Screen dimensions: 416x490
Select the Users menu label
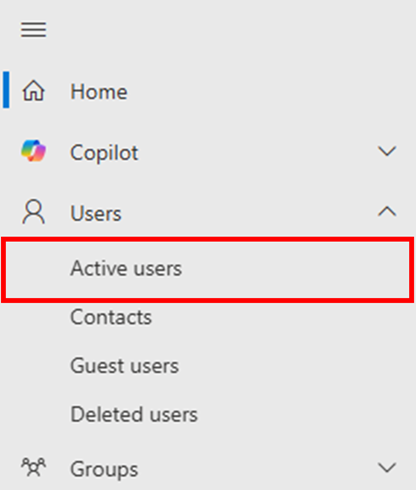pyautogui.click(x=96, y=213)
